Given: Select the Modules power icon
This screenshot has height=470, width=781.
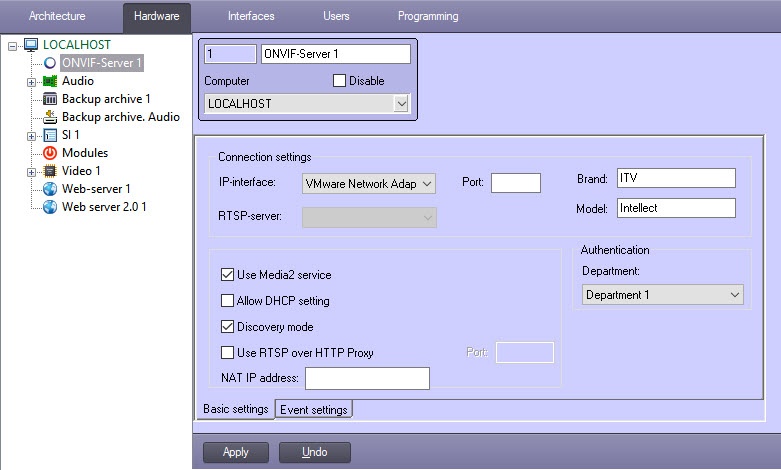Looking at the screenshot, I should pyautogui.click(x=50, y=153).
